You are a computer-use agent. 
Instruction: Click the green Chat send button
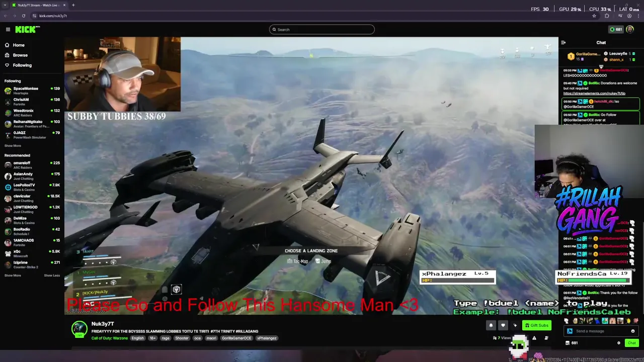(632, 343)
